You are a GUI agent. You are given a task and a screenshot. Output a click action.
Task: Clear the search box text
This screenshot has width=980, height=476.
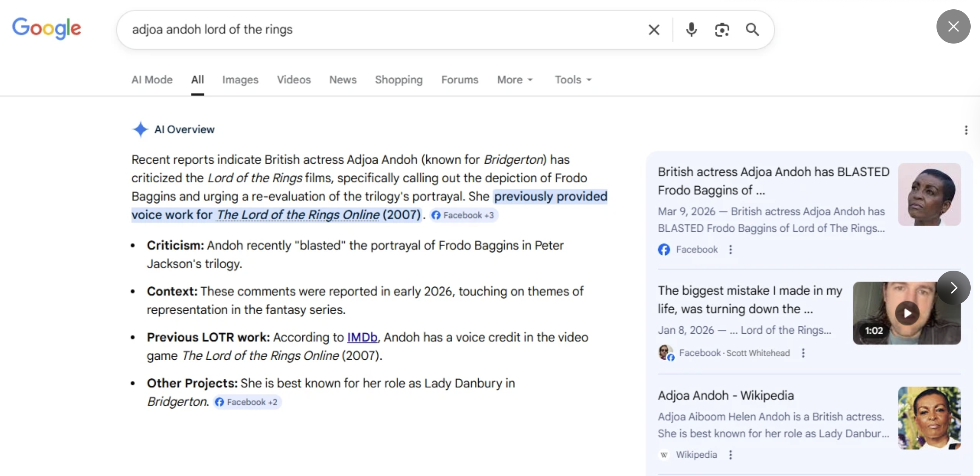(x=654, y=30)
